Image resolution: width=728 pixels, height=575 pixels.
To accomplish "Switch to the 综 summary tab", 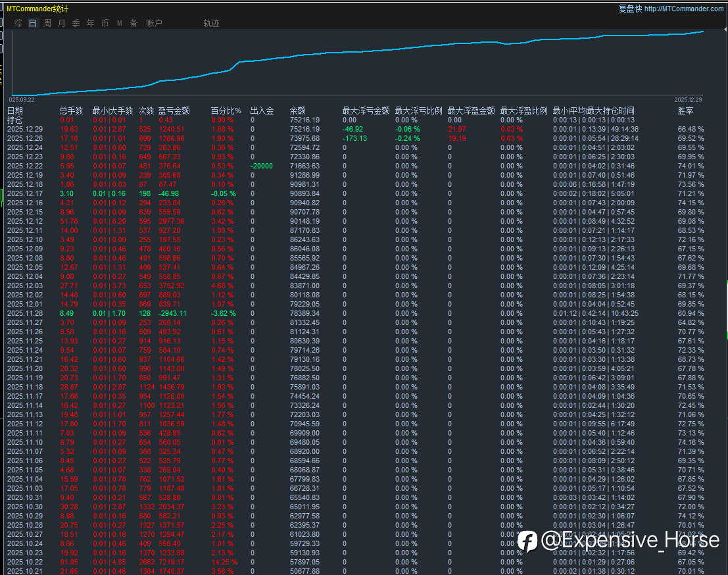I will (x=18, y=23).
